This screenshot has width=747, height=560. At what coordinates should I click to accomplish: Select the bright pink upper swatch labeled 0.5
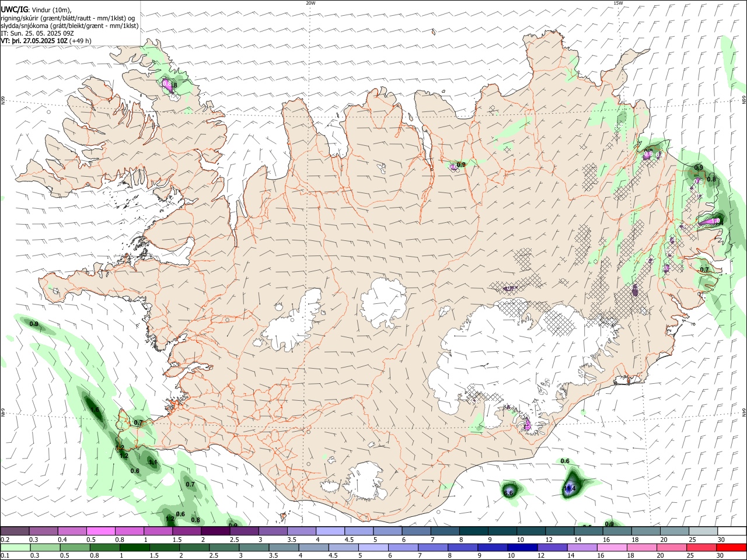coord(100,531)
